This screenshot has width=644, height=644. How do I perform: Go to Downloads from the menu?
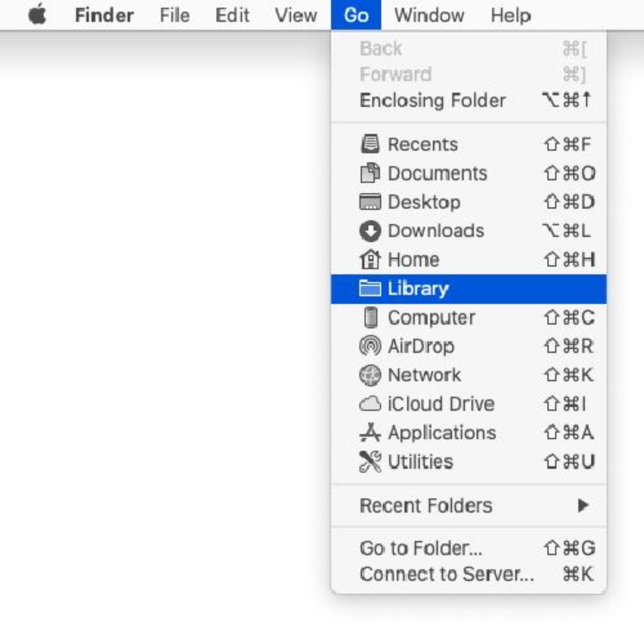coord(469,231)
